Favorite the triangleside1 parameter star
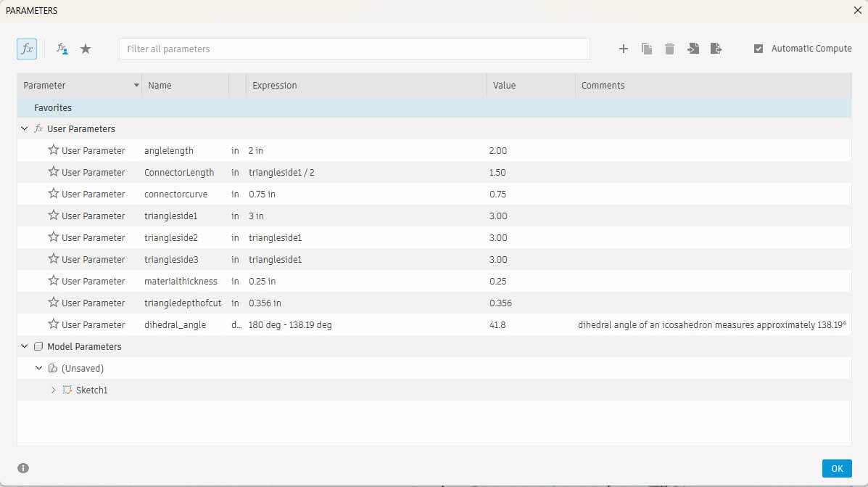 (x=53, y=216)
